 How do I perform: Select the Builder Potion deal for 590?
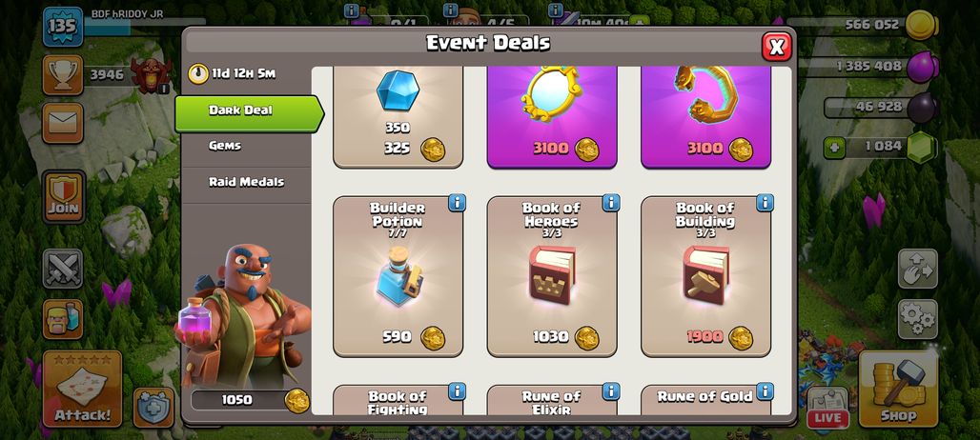click(x=398, y=276)
